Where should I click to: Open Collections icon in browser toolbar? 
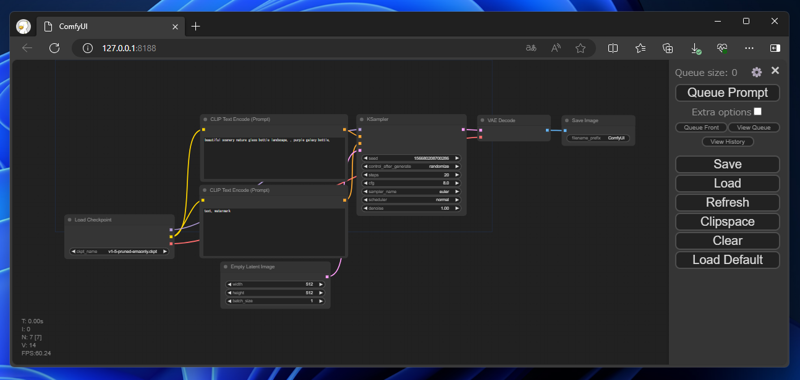pyautogui.click(x=667, y=48)
